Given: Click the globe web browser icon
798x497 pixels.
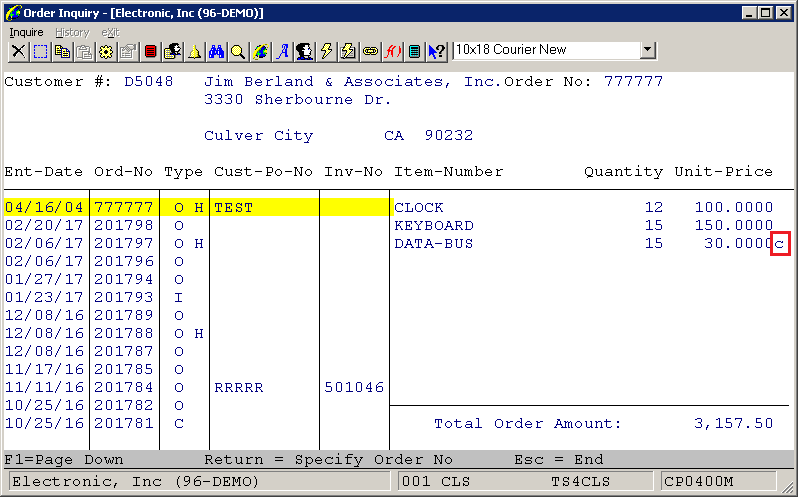Looking at the screenshot, I should pyautogui.click(x=260, y=51).
